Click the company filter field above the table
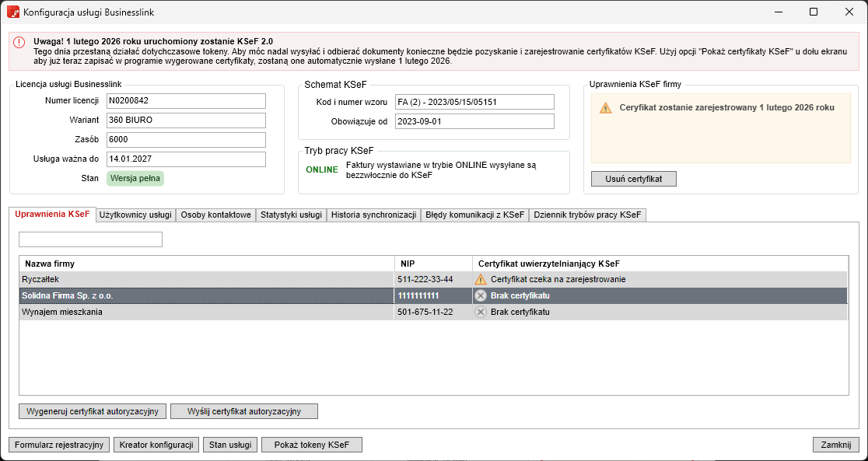Viewport: 868px width, 461px height. pyautogui.click(x=90, y=239)
